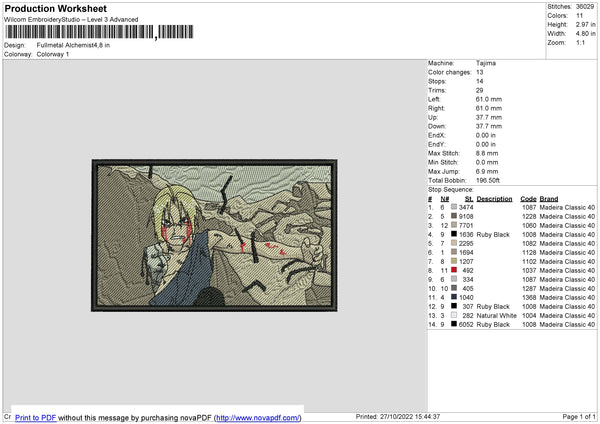Select the swatch for stop 6, 1694 stitches
This screenshot has height=424, width=600.
[454, 252]
